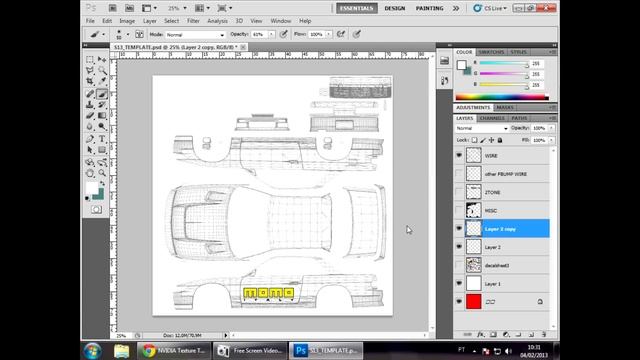The width and height of the screenshot is (640, 360).
Task: Open the layer Fill slider arrow
Action: coord(551,140)
